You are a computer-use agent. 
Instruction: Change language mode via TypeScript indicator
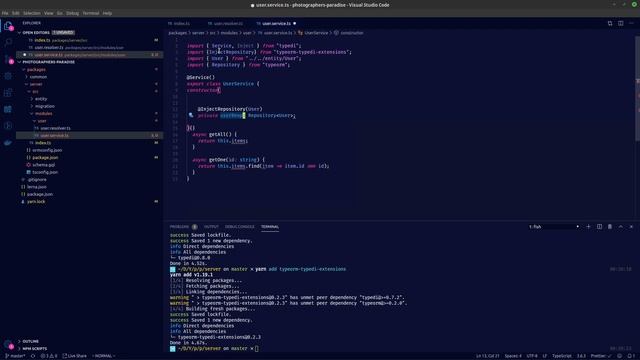[562, 356]
